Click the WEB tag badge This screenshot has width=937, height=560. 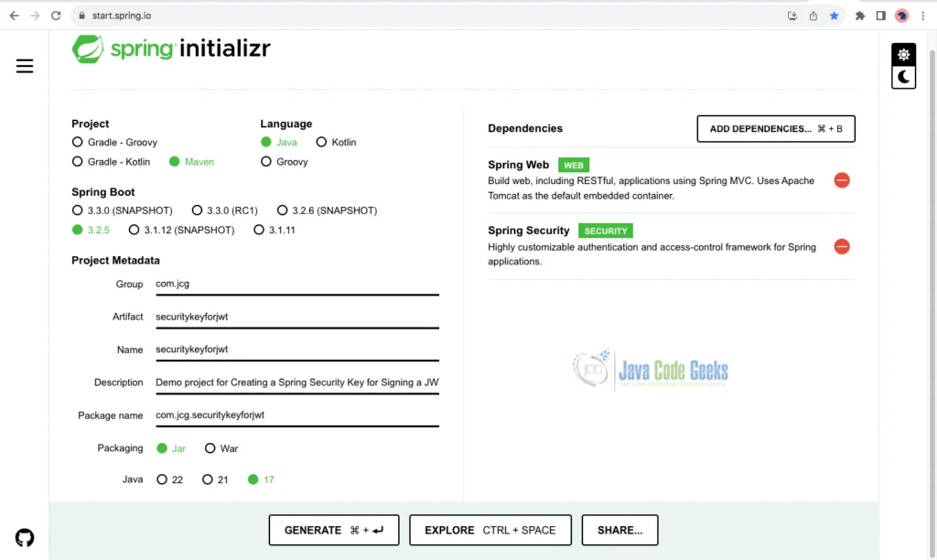(x=574, y=165)
